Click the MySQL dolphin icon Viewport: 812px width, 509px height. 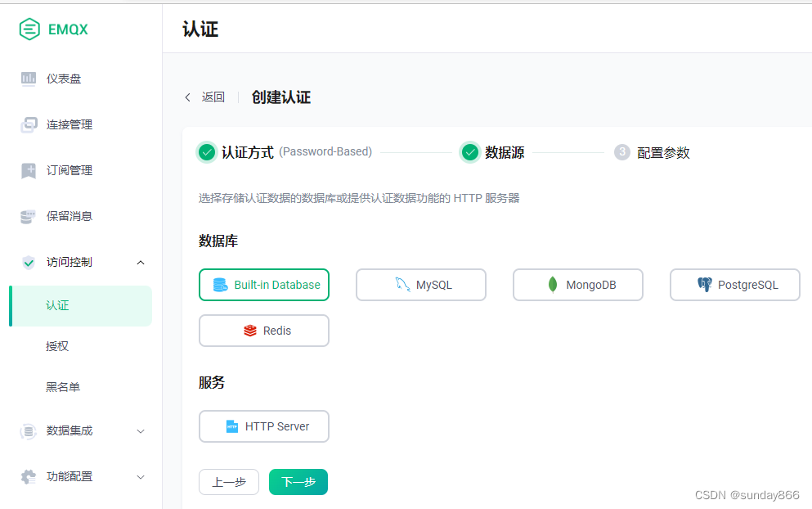[402, 284]
